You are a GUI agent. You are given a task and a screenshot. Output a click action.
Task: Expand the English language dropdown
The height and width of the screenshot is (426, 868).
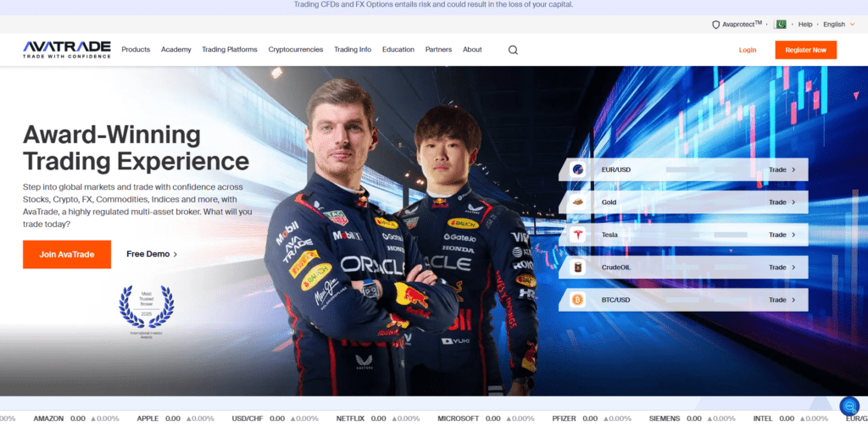838,25
